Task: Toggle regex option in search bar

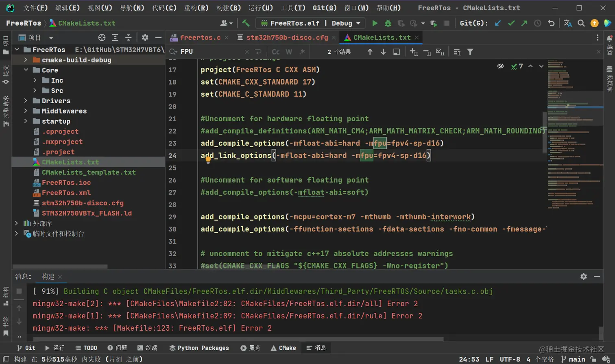Action: [302, 52]
